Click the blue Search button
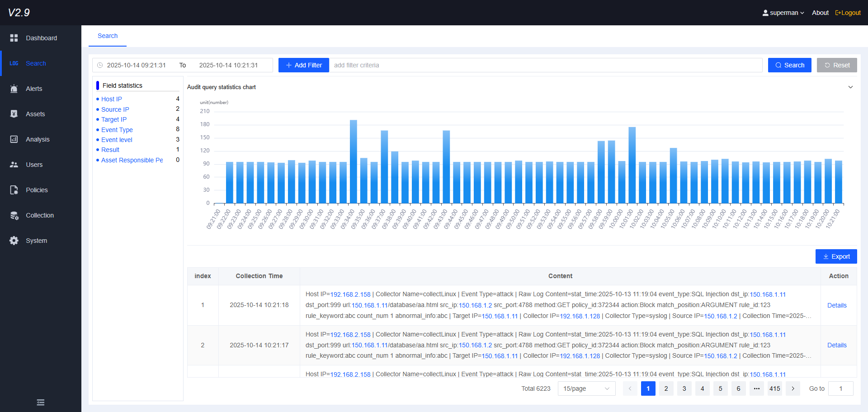868x412 pixels. [x=790, y=65]
